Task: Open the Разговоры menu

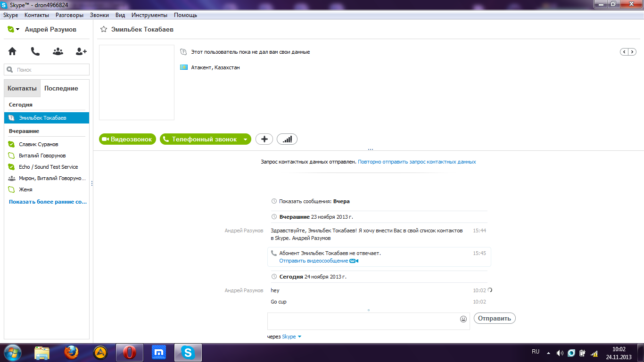Action: coord(69,15)
